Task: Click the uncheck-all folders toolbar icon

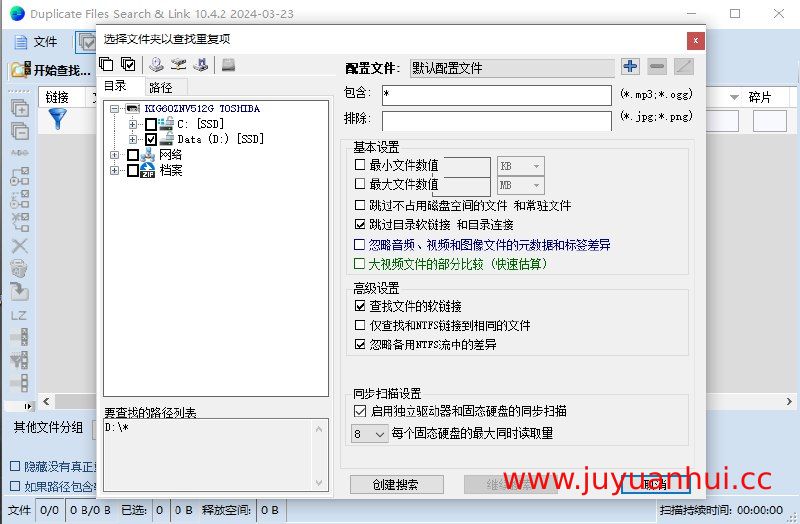Action: click(106, 64)
